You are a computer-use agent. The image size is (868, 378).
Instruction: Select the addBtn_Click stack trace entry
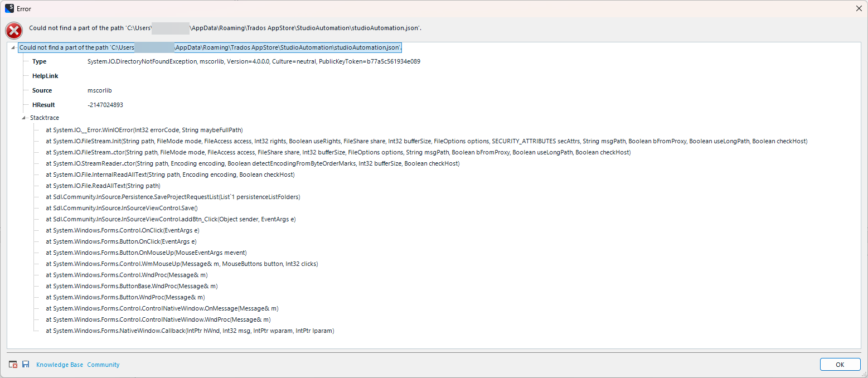coord(170,219)
